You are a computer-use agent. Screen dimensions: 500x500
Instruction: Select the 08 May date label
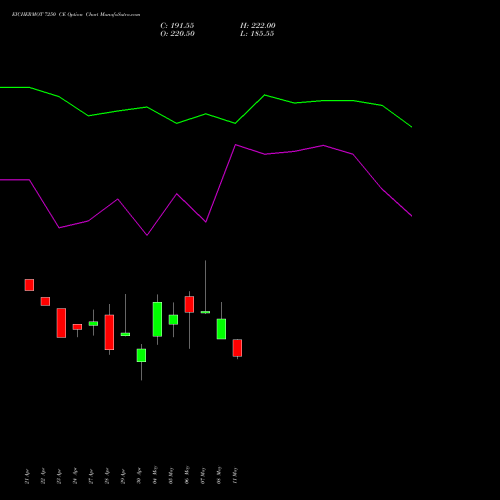click(219, 475)
